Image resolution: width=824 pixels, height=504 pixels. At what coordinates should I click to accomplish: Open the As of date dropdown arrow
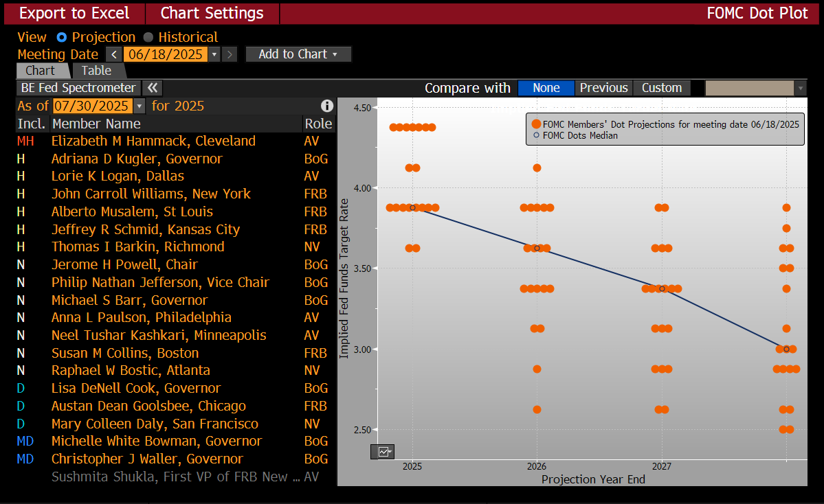tap(139, 106)
